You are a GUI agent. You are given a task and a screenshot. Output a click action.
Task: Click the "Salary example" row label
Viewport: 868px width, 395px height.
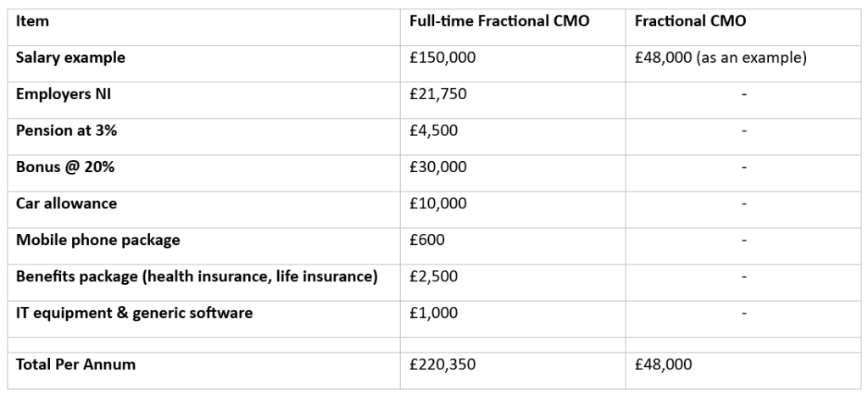point(70,58)
